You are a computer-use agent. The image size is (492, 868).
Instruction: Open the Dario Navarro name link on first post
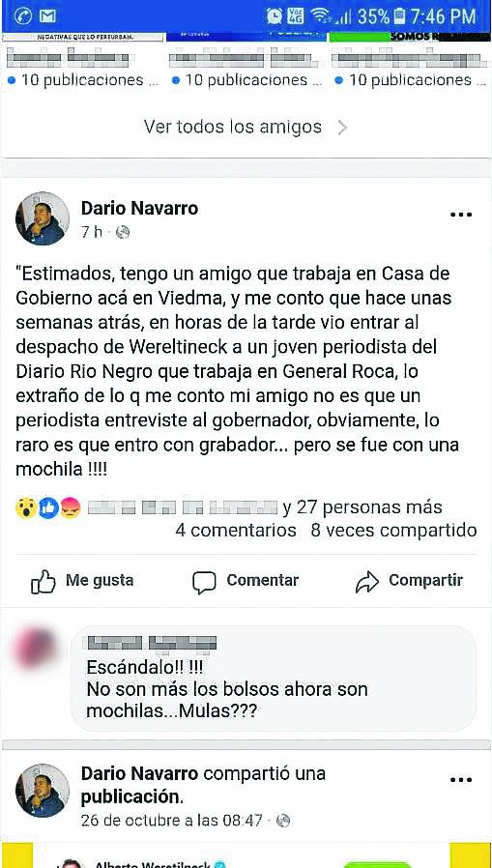tap(139, 208)
